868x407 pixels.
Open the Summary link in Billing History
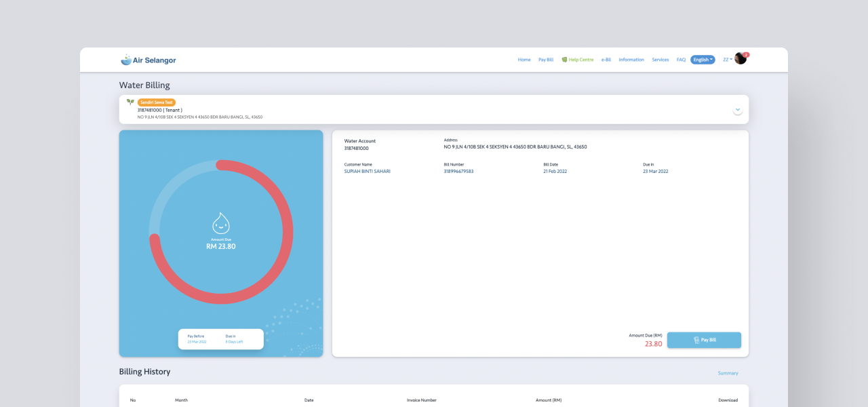[728, 373]
